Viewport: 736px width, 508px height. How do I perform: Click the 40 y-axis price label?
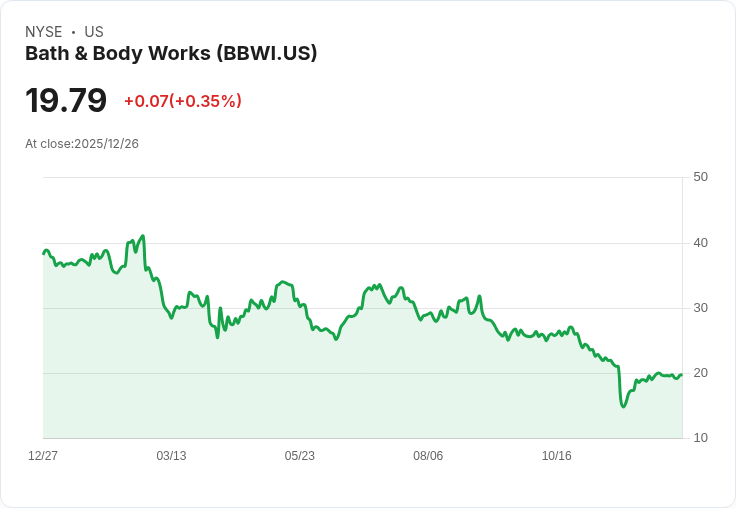[x=700, y=243]
